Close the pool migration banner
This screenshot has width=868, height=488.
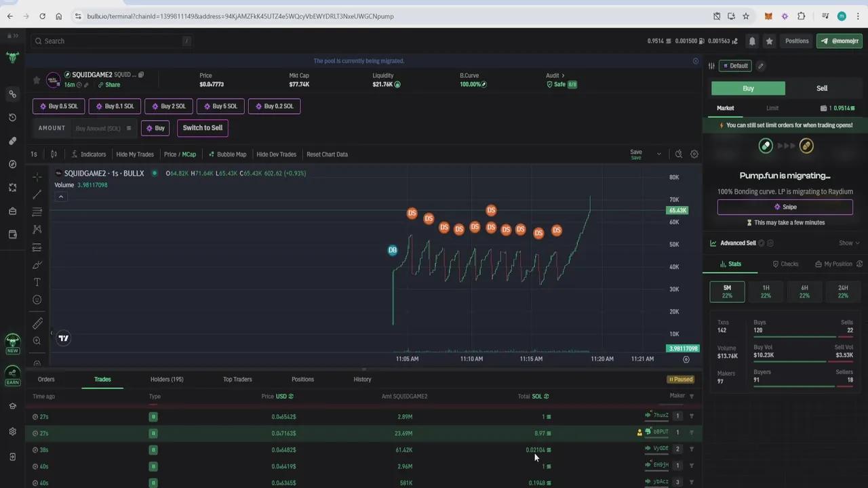coord(695,61)
